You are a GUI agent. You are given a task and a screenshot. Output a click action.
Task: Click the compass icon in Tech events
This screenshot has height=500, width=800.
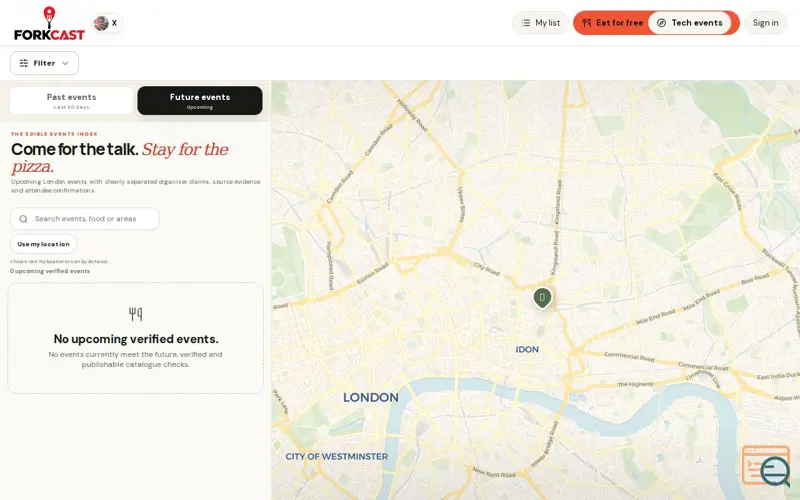pos(661,23)
